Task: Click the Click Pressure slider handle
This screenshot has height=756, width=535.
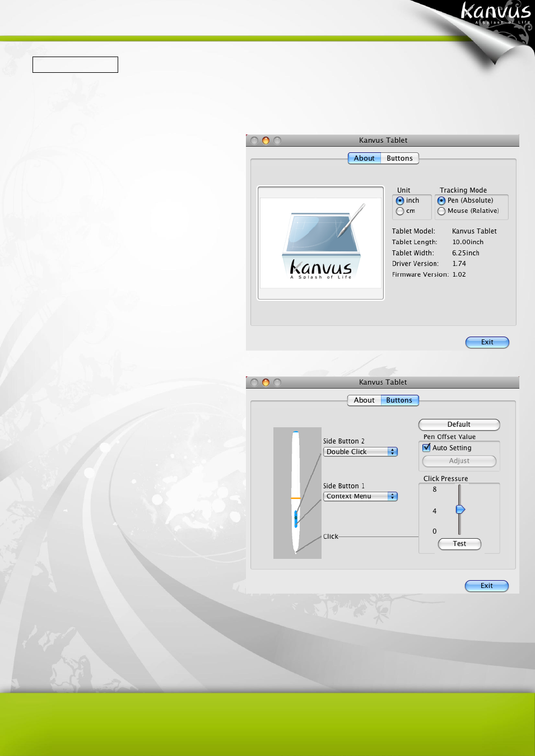Action: click(x=460, y=510)
